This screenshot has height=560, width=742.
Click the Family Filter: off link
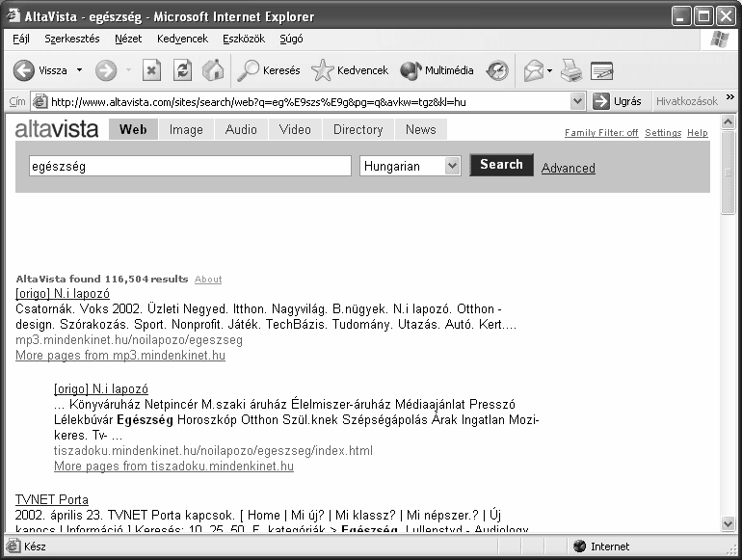tap(601, 133)
